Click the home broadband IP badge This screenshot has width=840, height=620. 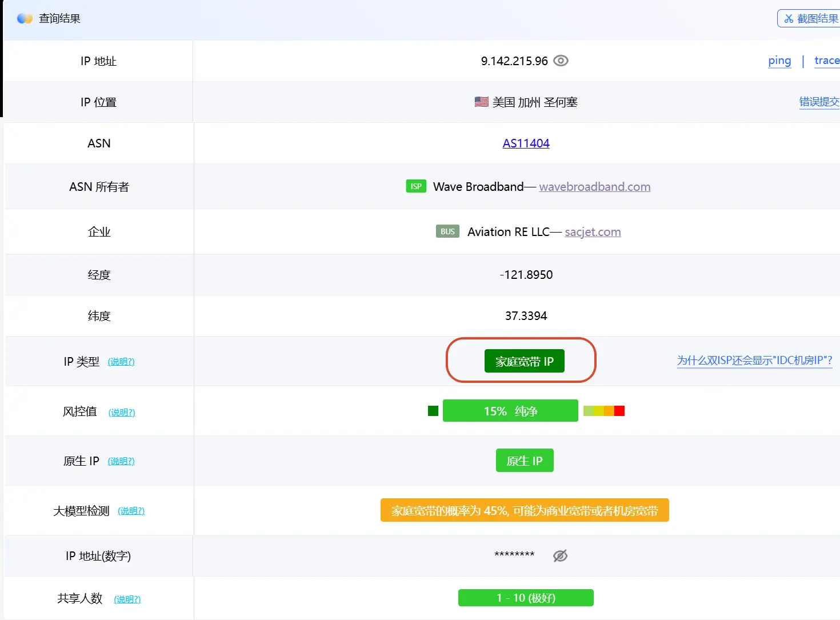(524, 361)
